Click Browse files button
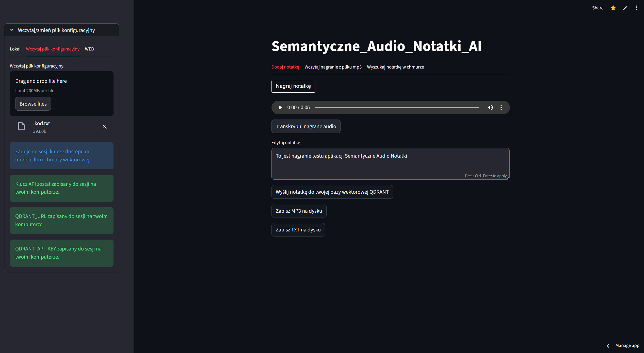This screenshot has height=353, width=644. click(33, 104)
